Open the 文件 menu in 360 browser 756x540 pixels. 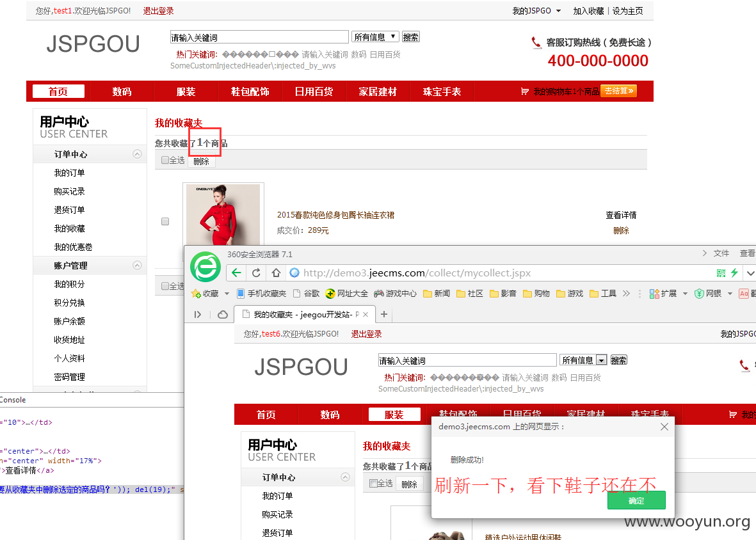click(x=721, y=253)
